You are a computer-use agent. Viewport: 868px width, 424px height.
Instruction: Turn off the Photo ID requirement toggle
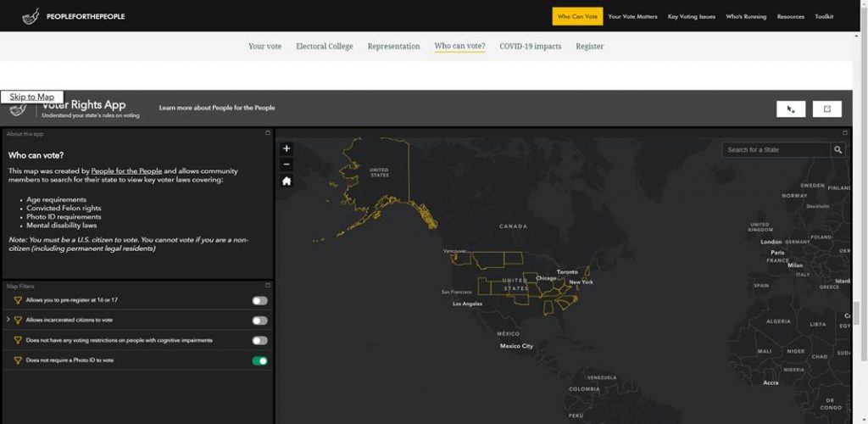259,361
